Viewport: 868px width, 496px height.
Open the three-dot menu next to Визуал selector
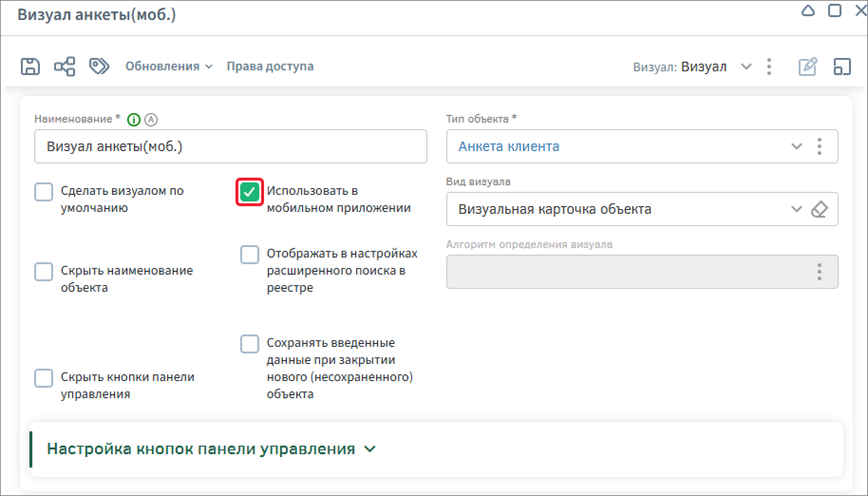769,67
